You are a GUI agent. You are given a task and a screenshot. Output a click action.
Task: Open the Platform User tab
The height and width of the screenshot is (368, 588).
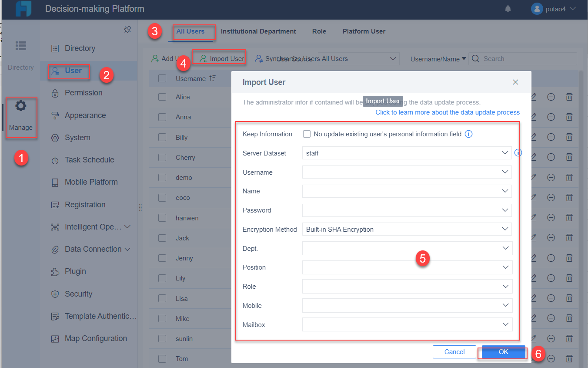364,31
